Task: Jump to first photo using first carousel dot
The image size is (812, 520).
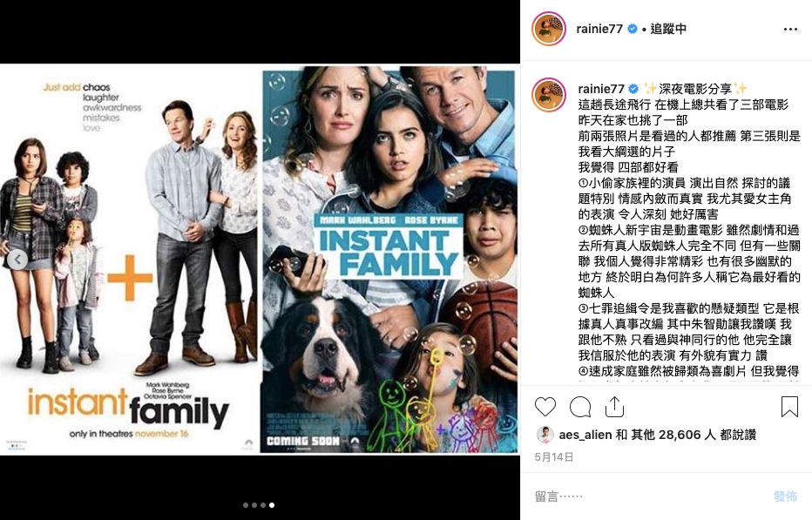Action: 246,505
